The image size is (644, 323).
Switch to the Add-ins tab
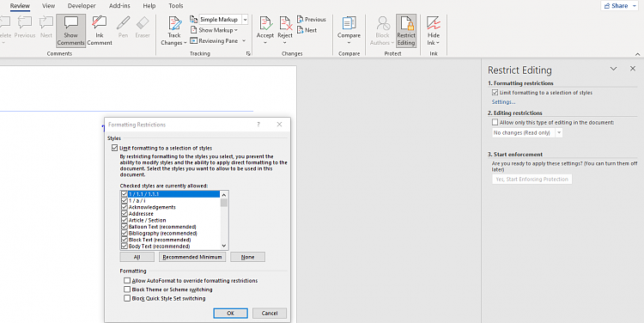click(x=119, y=6)
